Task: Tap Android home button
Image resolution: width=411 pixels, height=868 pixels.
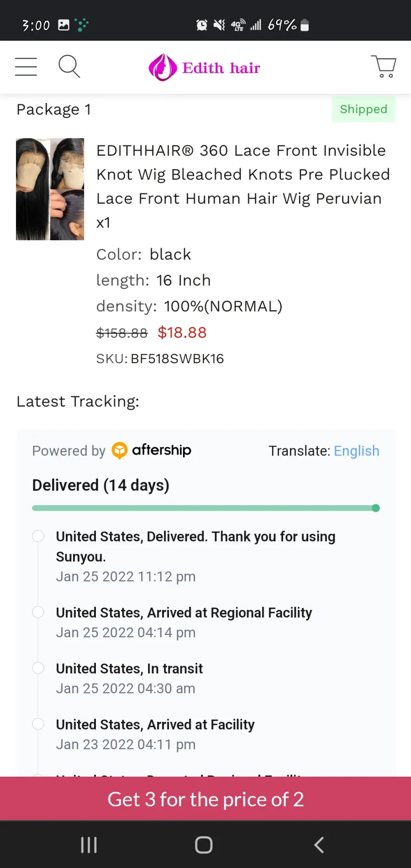Action: pos(204,845)
